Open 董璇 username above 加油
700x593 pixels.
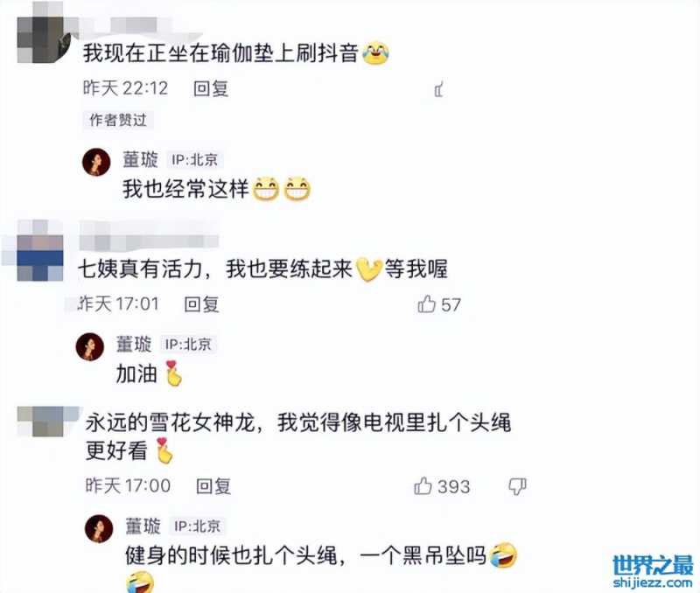click(134, 344)
